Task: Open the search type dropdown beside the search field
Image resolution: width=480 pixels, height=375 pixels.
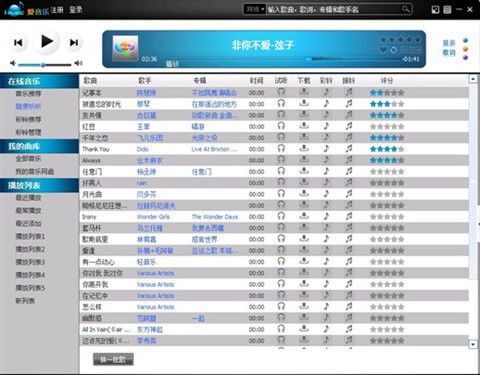Action: point(255,9)
